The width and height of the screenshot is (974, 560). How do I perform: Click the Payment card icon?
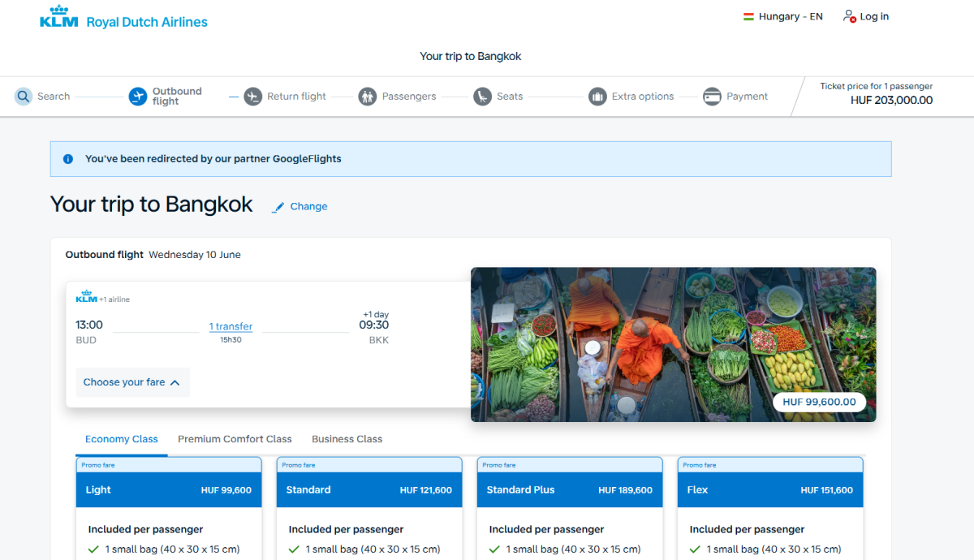[x=713, y=97]
